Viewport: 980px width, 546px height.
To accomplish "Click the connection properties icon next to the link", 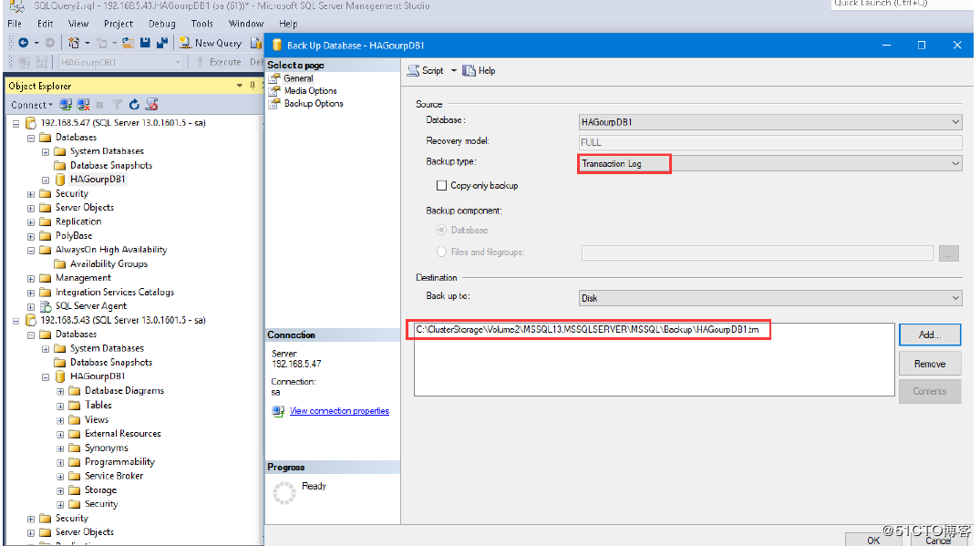I will [278, 411].
